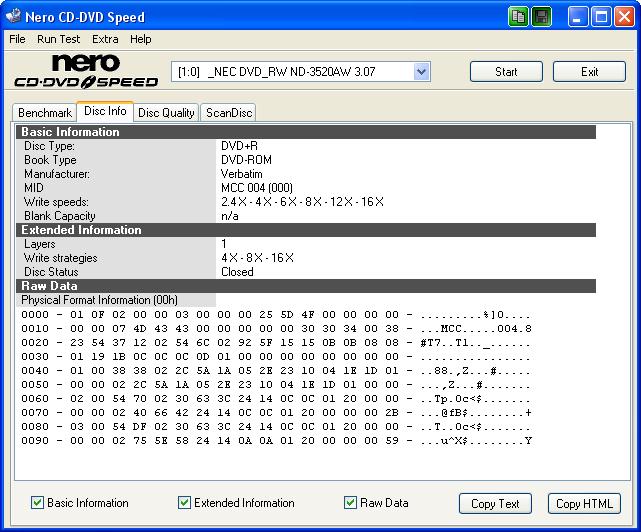Click the Manufacturer label
Screen dimensions: 641x532
(x=57, y=174)
